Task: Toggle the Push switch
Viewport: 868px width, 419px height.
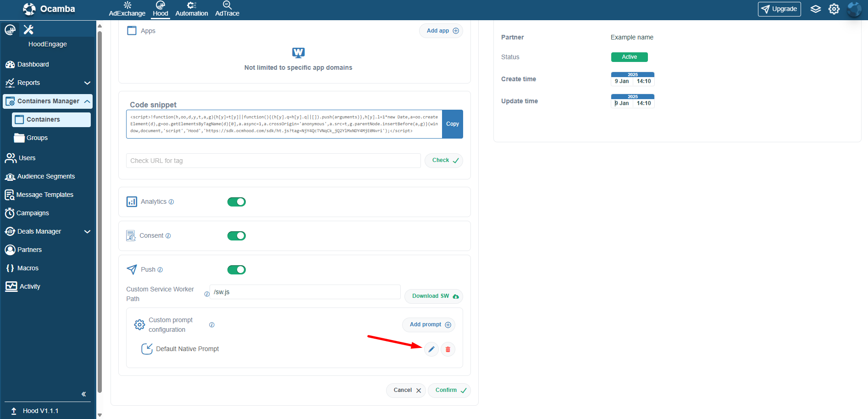Action: click(237, 270)
